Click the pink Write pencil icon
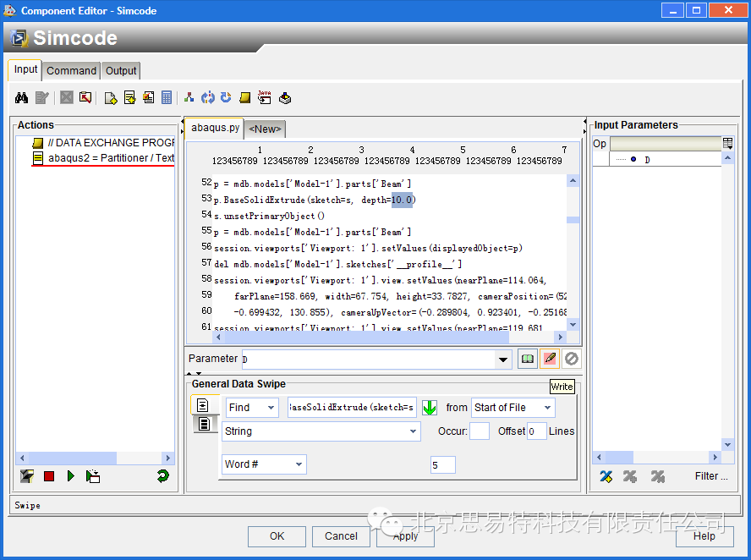Screen dimensions: 751x560 550,359
